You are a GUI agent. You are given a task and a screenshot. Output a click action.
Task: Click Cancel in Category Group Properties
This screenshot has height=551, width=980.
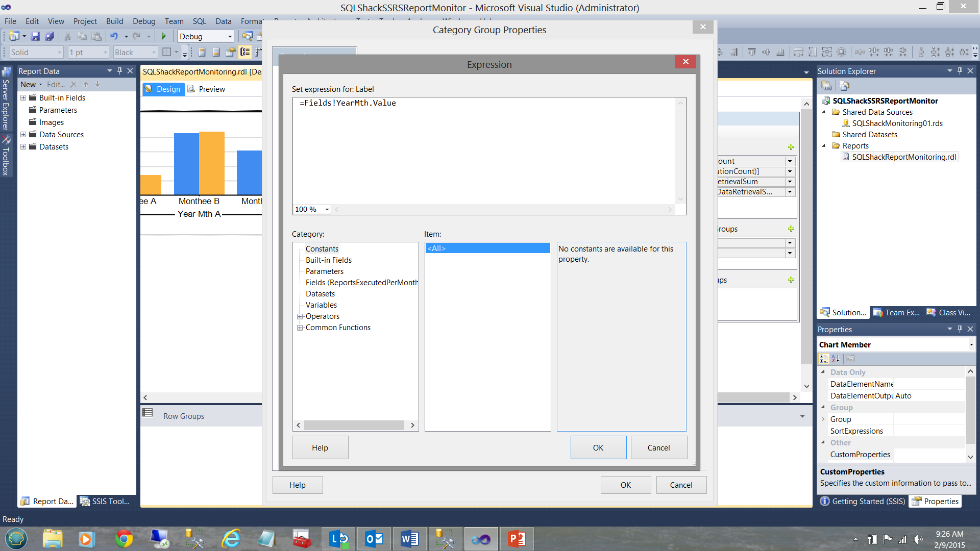pos(681,485)
